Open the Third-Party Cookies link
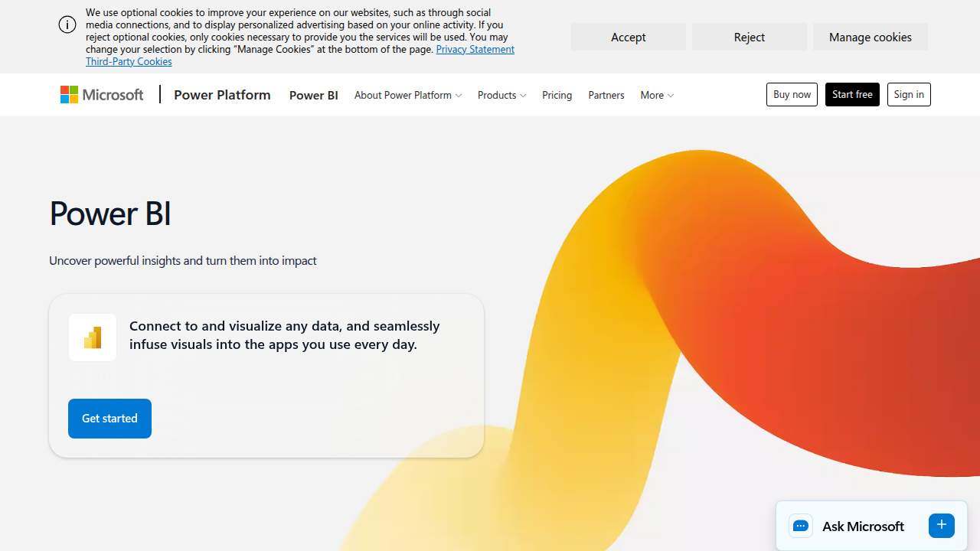980x551 pixels. pyautogui.click(x=129, y=61)
